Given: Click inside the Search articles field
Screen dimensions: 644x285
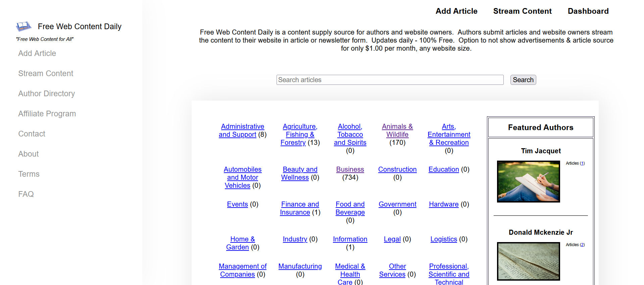Looking at the screenshot, I should [390, 80].
